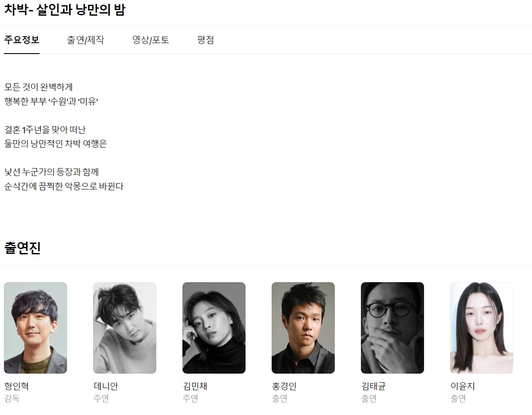Open the 평점 ratings tab
The image size is (532, 415).
(205, 40)
